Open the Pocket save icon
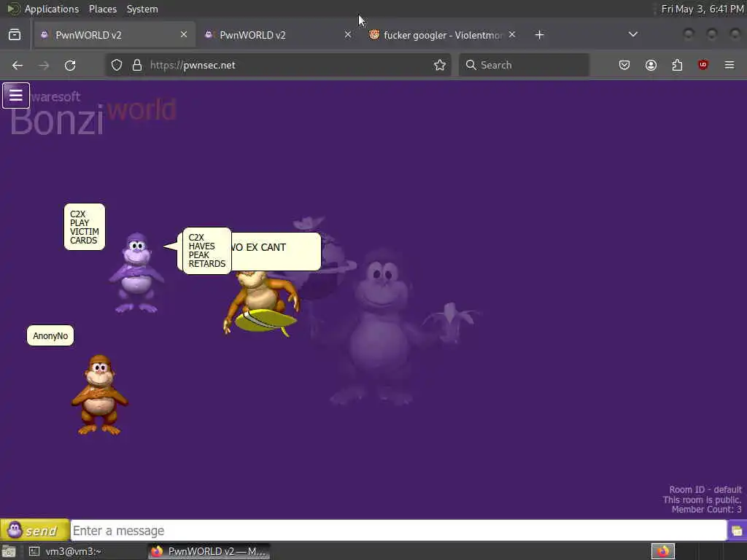This screenshot has height=560, width=747. (624, 65)
